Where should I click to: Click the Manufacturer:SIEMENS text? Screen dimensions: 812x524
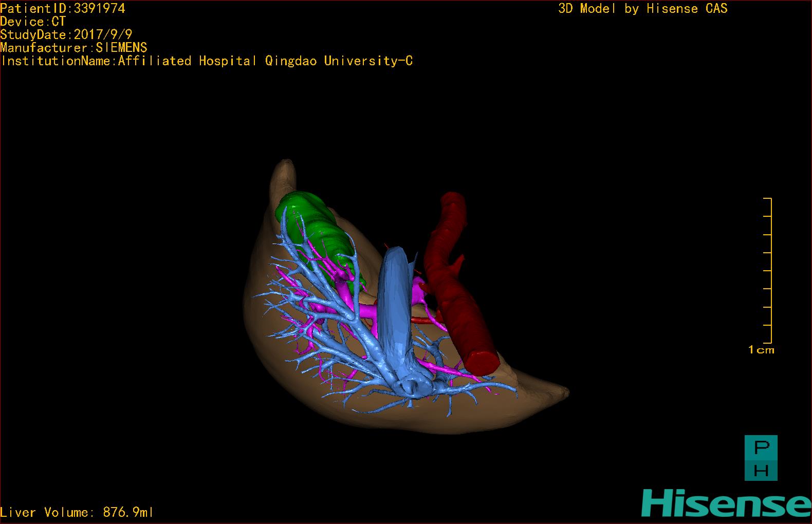(73, 48)
